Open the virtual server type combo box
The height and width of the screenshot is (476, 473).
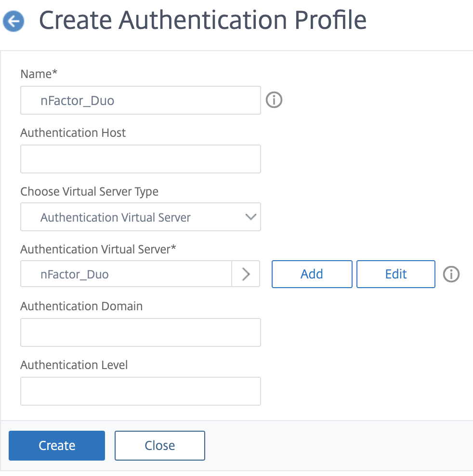tap(140, 217)
